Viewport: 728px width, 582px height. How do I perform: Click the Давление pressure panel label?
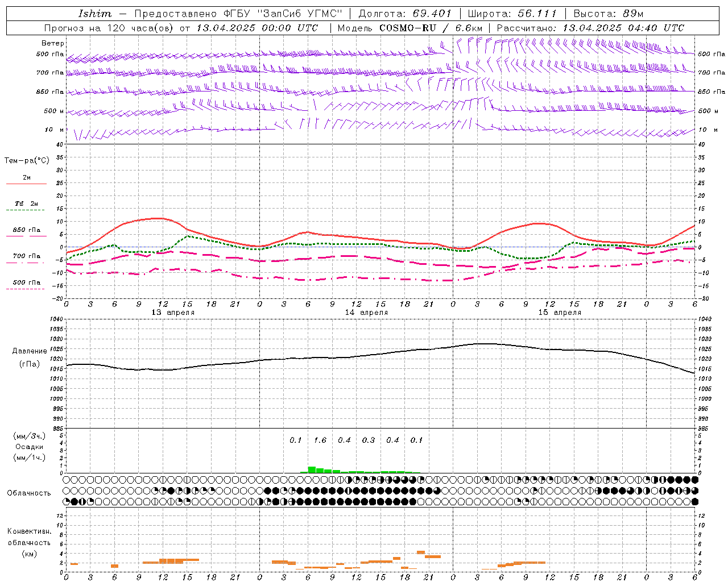pos(30,351)
